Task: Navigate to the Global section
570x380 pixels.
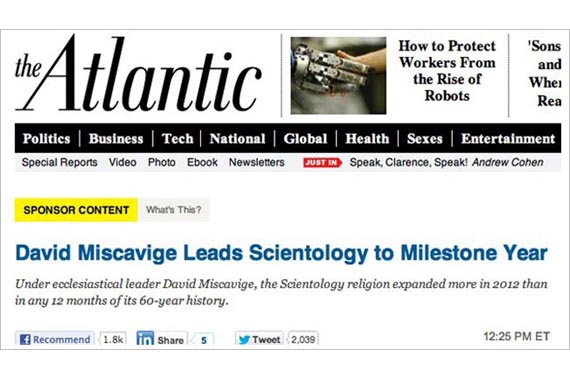Action: point(305,139)
